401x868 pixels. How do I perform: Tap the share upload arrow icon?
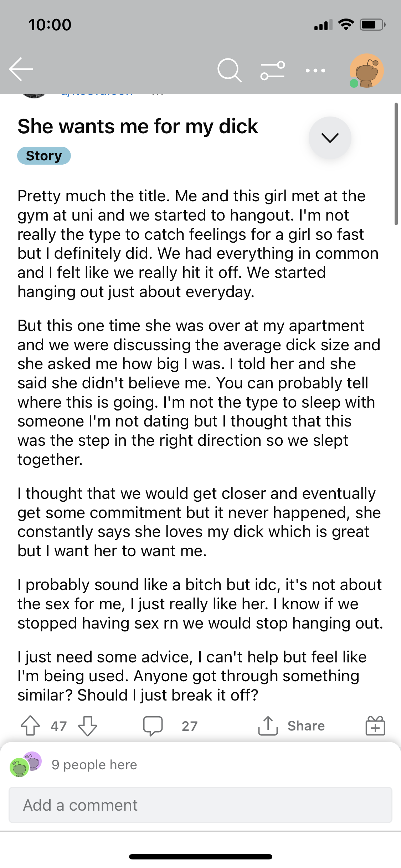[268, 726]
